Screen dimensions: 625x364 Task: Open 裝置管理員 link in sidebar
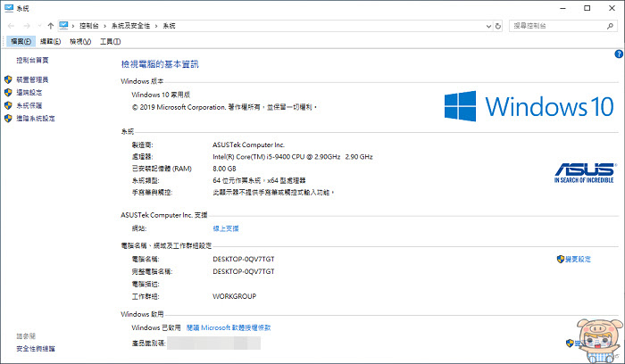pos(32,79)
